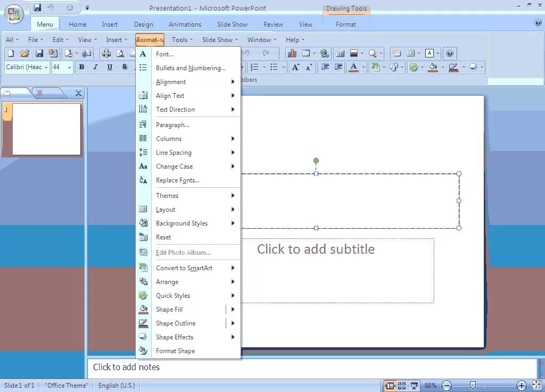Viewport: 545px width, 392px height.
Task: Click the Increase Indent icon
Action: [x=338, y=67]
